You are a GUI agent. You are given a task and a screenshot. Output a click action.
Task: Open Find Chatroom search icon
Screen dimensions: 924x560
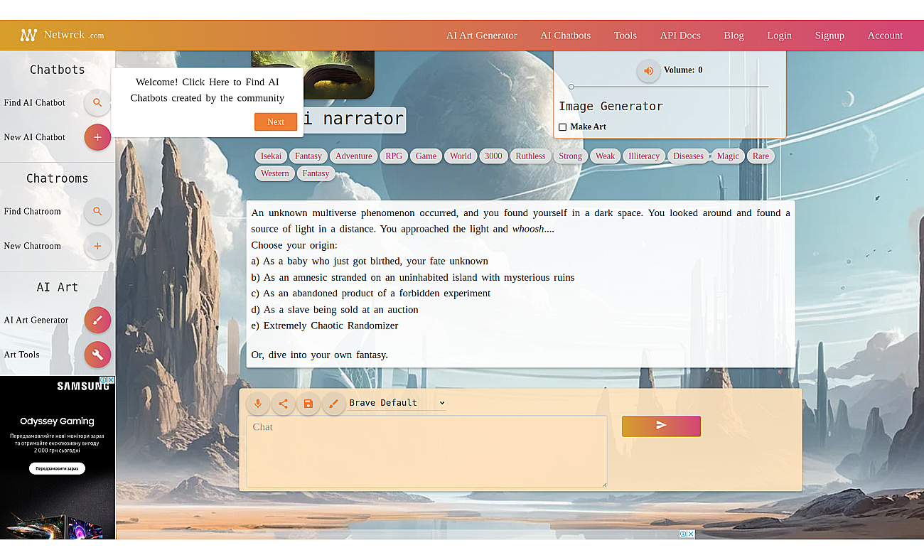pos(97,211)
